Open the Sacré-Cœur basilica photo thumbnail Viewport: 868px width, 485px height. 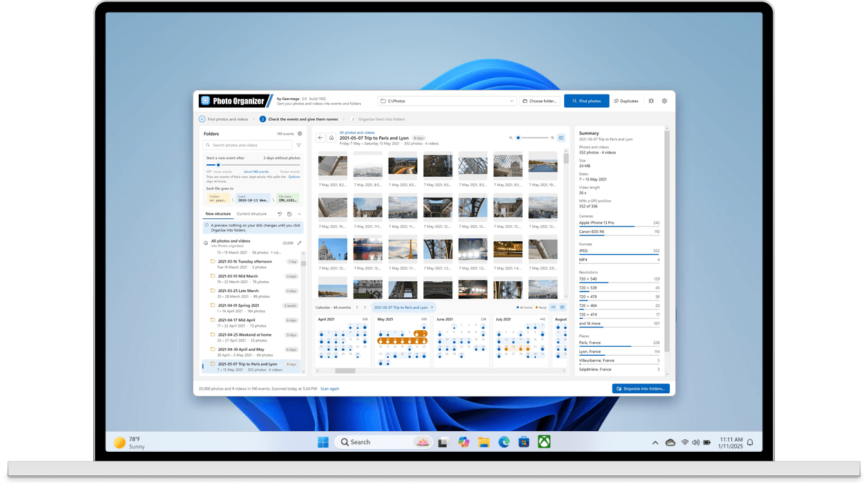coord(332,249)
